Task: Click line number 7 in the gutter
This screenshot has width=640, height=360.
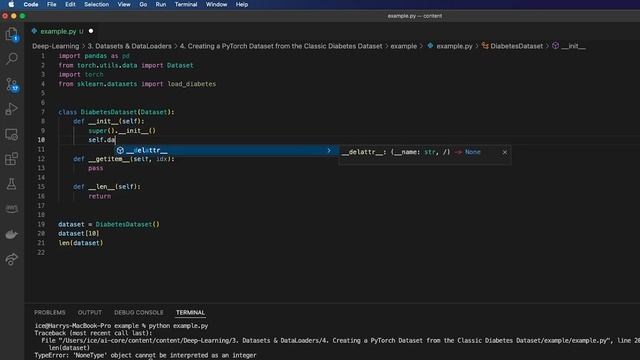Action: point(42,112)
